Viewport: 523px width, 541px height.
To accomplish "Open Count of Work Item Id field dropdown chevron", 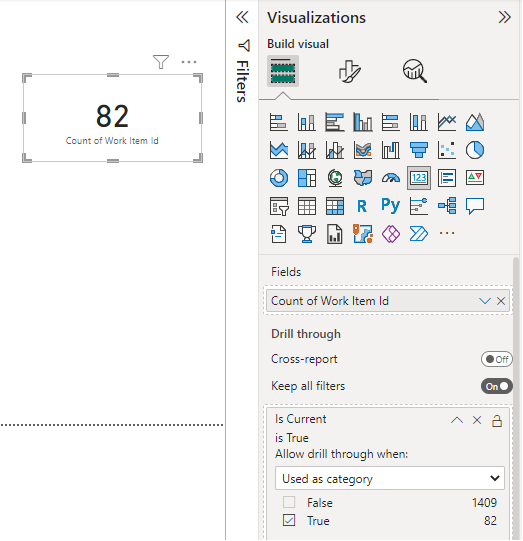I will [x=485, y=301].
